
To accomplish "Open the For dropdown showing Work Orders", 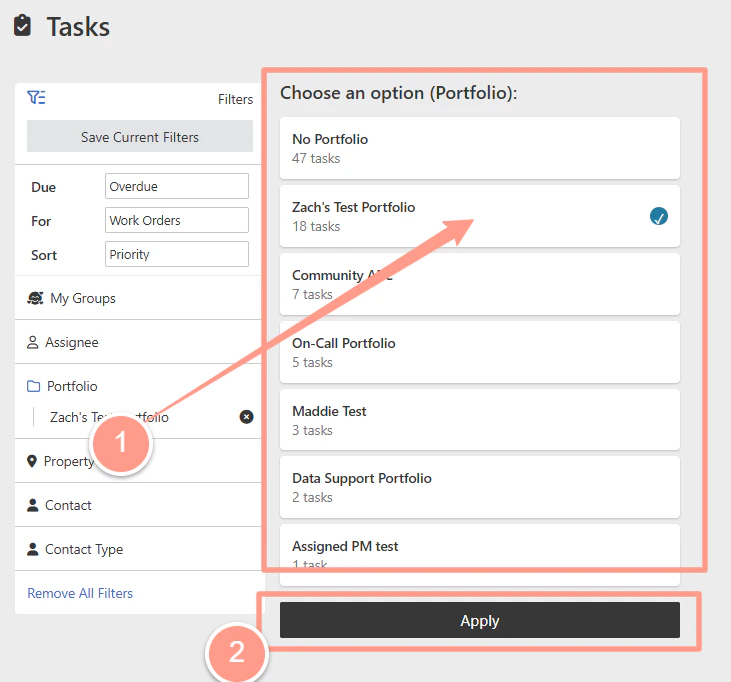I will click(x=177, y=220).
